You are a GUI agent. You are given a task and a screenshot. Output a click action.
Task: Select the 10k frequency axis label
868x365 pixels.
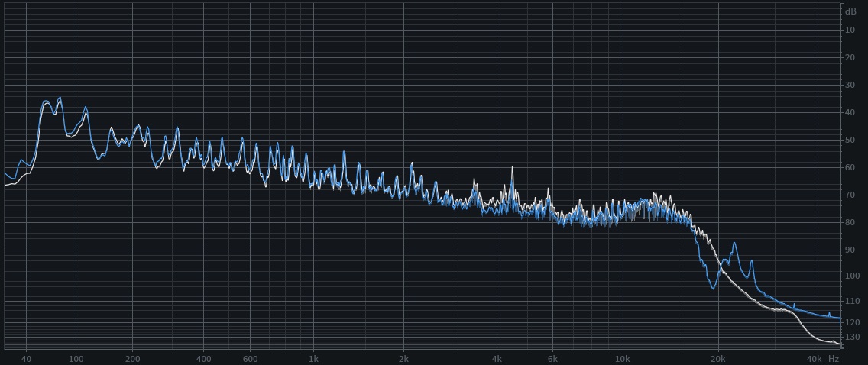(x=622, y=359)
